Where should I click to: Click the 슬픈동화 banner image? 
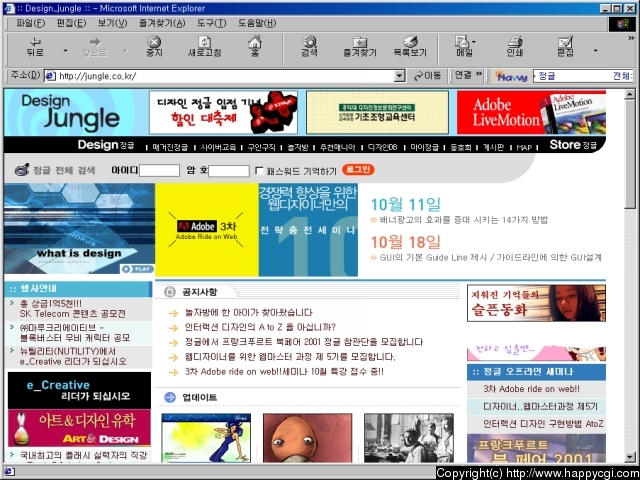(536, 303)
